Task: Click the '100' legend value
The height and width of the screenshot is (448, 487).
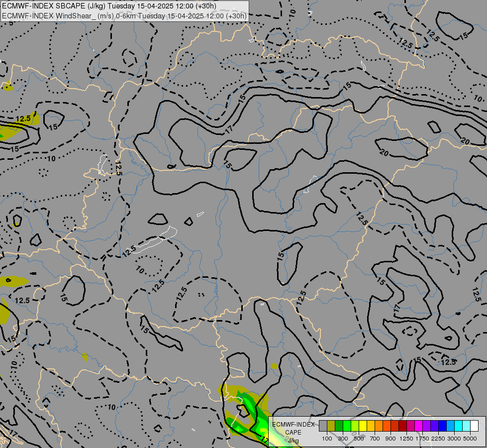Action: pos(327,439)
